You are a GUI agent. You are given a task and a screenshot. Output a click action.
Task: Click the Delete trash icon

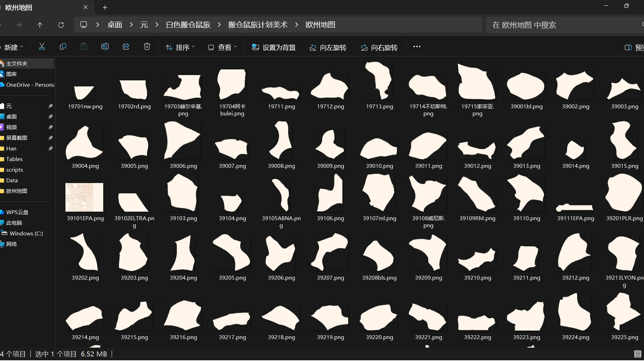(147, 47)
